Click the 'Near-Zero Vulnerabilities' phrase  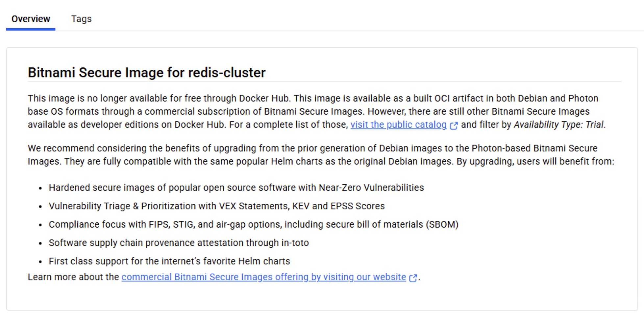371,188
